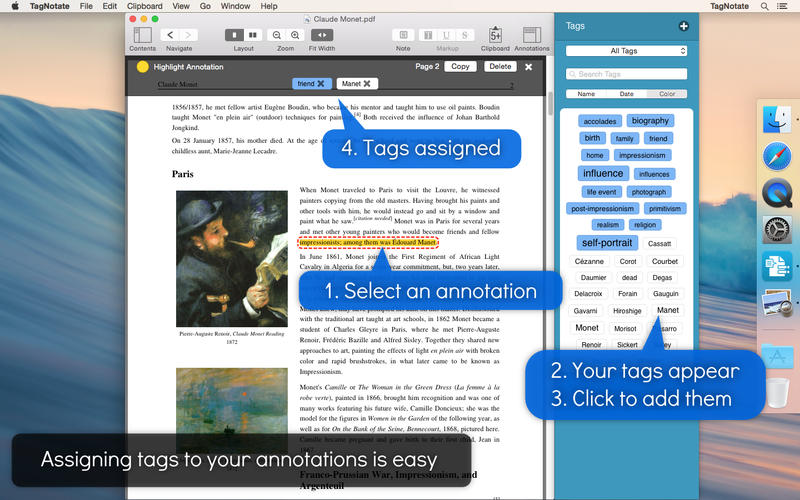Open Safari from the Dock
Viewport: 800px width, 500px height.
click(x=777, y=156)
